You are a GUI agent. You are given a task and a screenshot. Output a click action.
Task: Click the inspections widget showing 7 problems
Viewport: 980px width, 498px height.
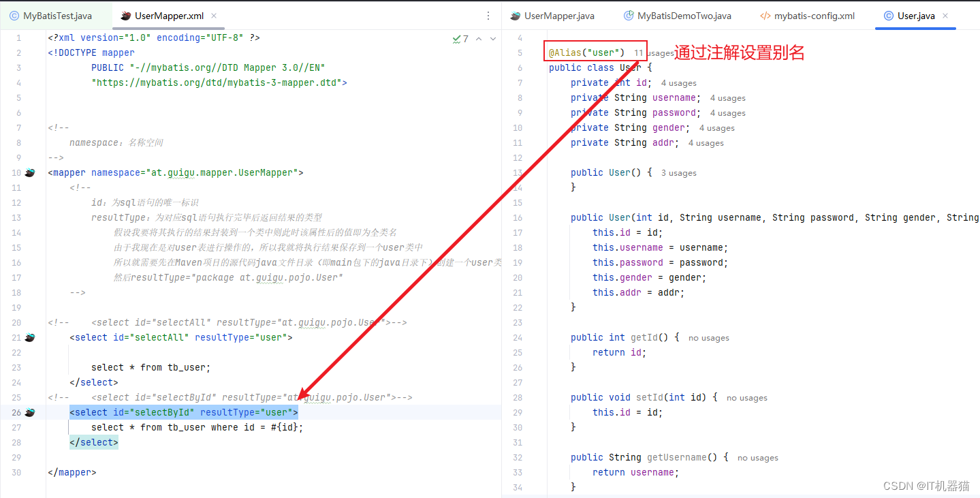point(460,39)
